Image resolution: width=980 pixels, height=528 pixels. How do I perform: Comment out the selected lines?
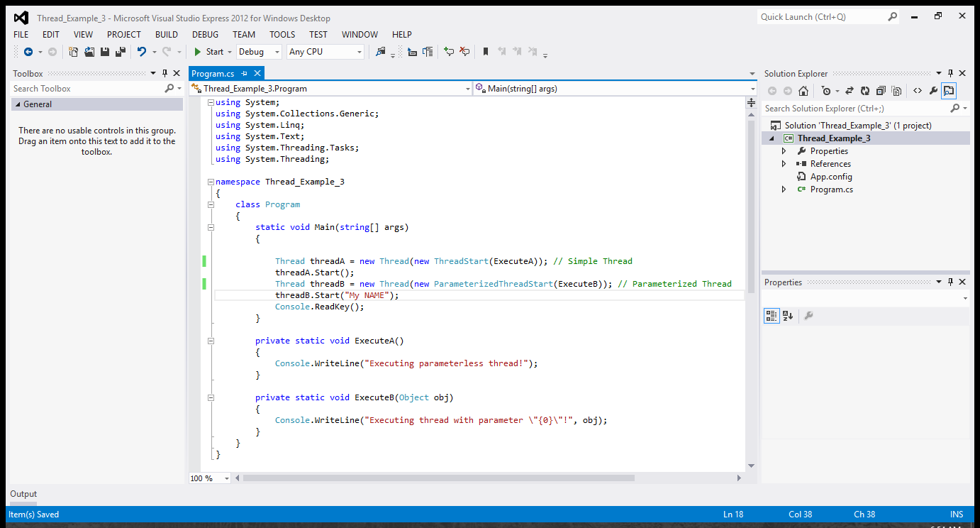(449, 52)
